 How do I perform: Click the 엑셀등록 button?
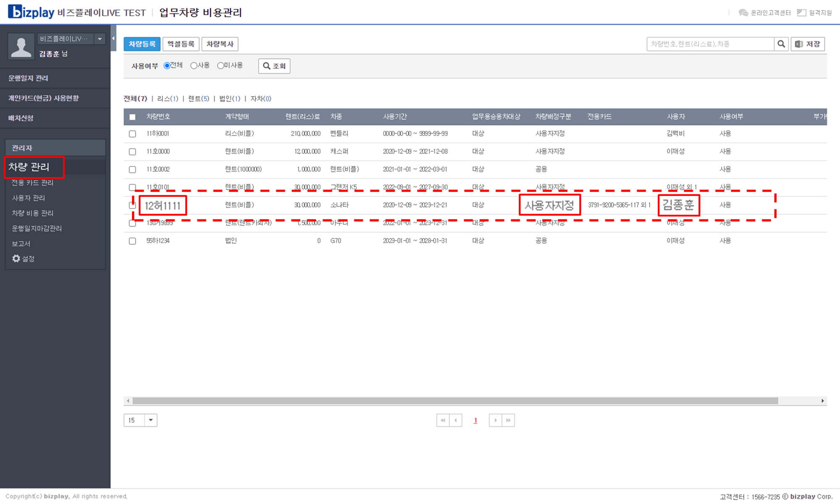click(181, 44)
